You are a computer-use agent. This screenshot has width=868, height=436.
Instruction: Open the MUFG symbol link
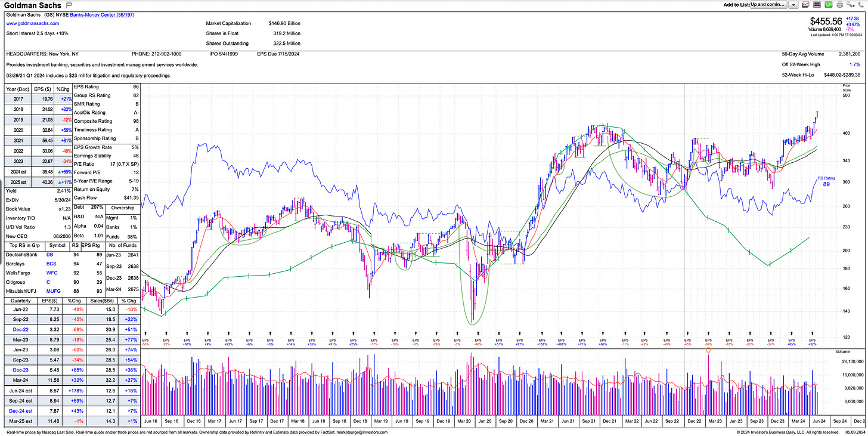52,290
